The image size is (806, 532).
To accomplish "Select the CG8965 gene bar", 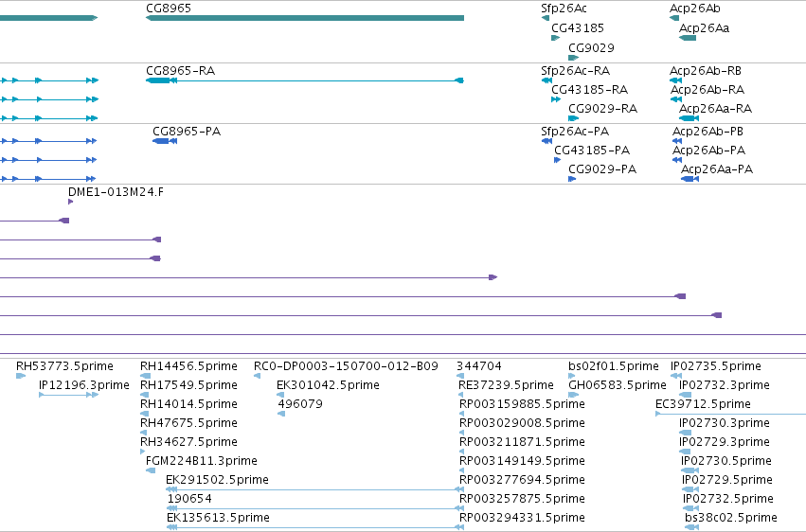I will point(305,18).
